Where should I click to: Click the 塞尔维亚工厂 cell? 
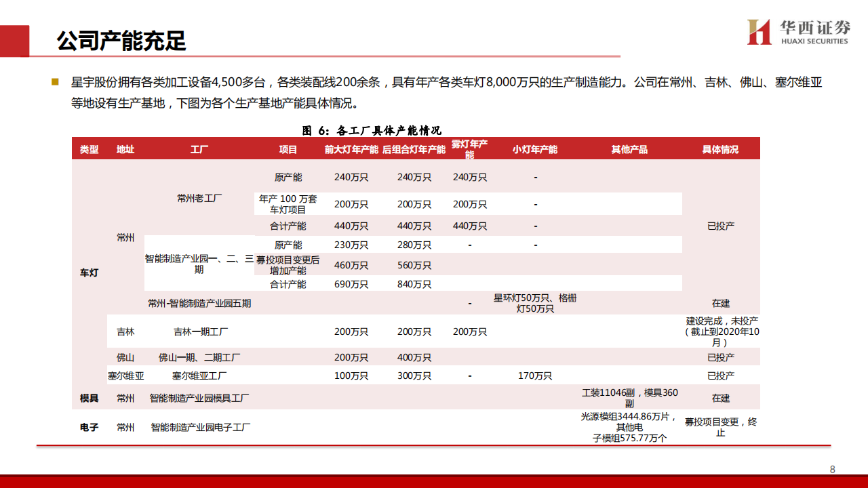[199, 375]
